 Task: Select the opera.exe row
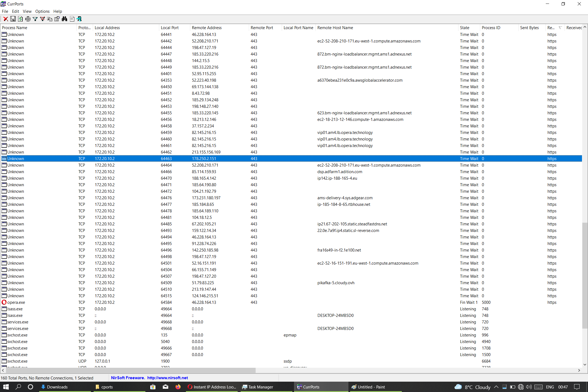pyautogui.click(x=291, y=302)
